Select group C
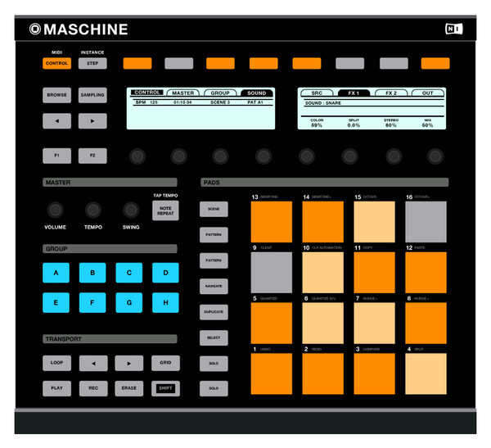This screenshot has height=448, width=491. pos(129,273)
